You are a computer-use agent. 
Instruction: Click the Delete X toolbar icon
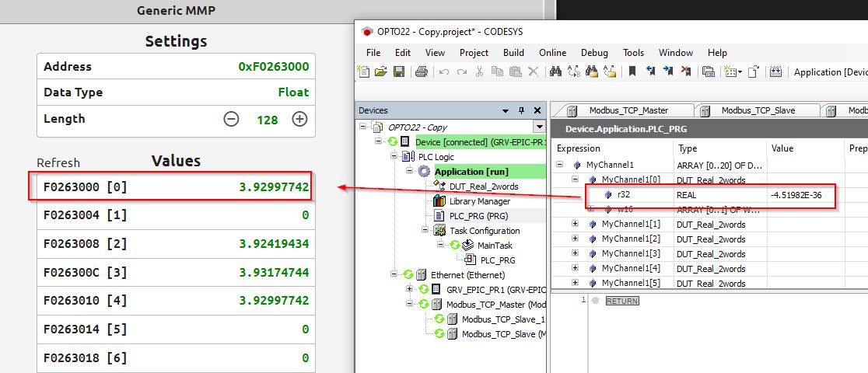click(x=533, y=71)
